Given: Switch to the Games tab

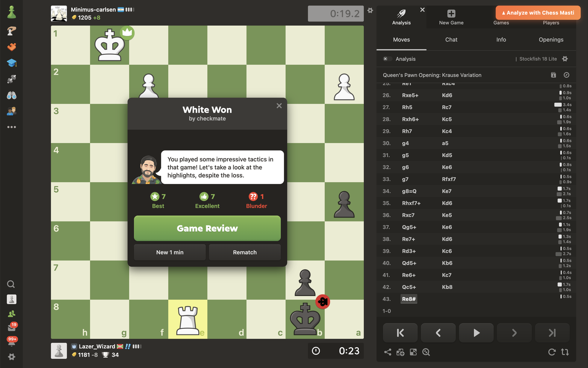Looking at the screenshot, I should point(501,23).
